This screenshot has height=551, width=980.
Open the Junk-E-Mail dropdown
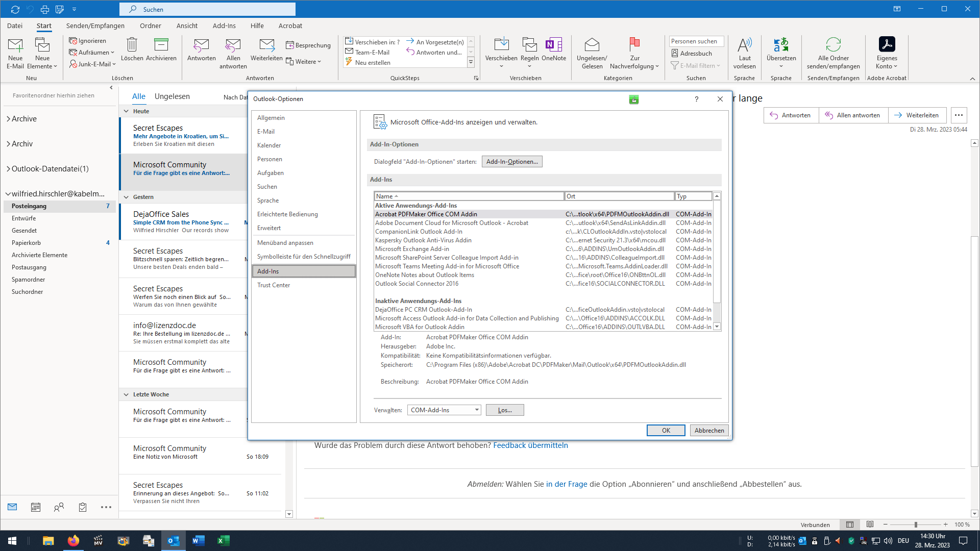[92, 64]
